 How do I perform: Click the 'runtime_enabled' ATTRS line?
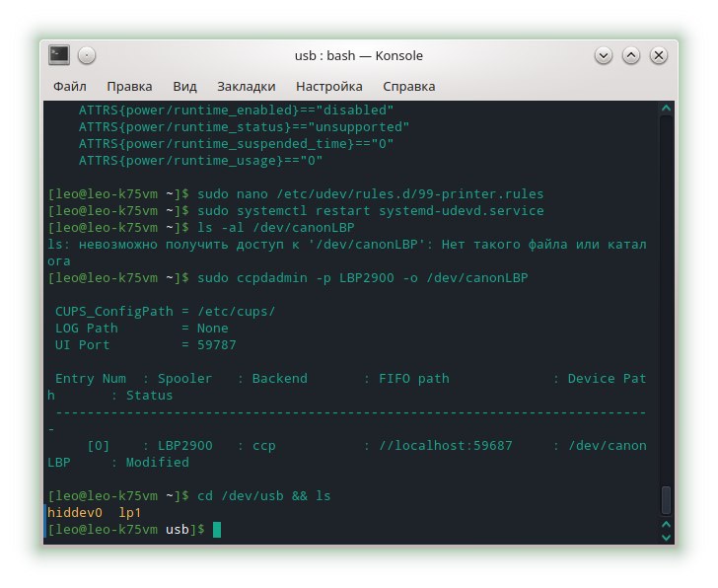pos(236,110)
